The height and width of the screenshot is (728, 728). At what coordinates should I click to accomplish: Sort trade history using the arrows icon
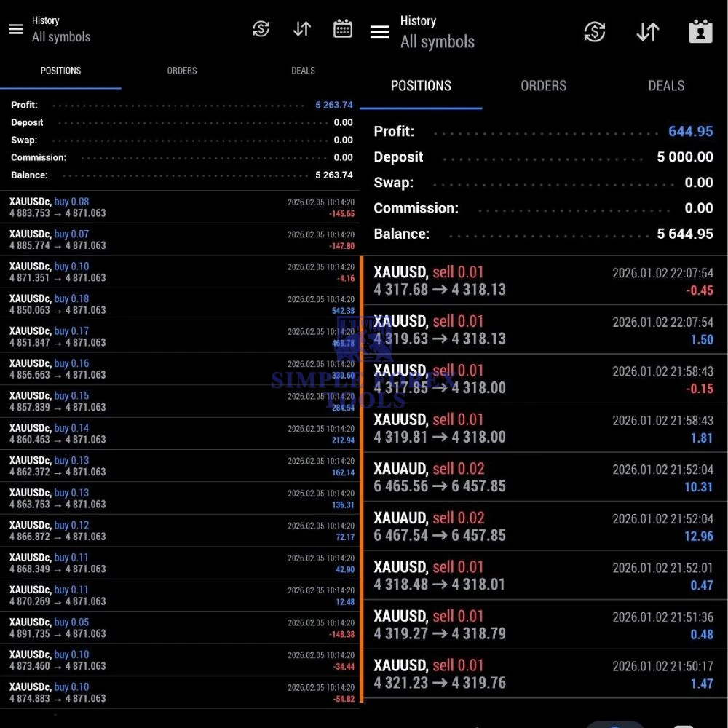click(301, 29)
